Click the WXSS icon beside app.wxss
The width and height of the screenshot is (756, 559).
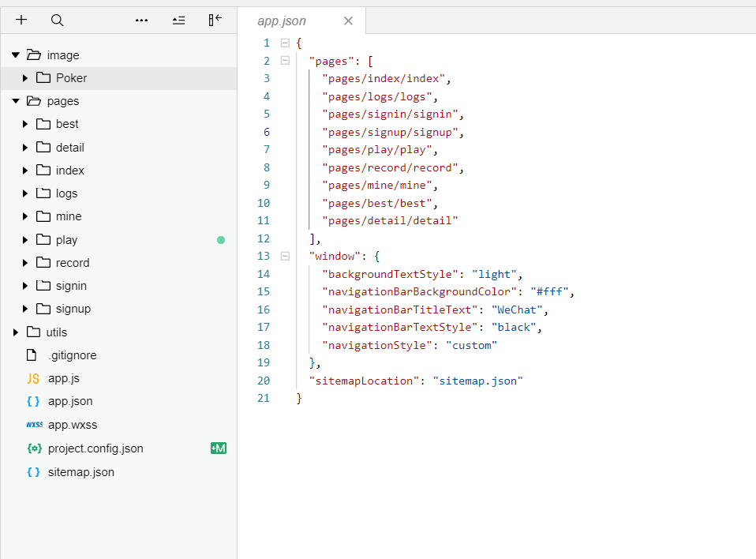34,425
